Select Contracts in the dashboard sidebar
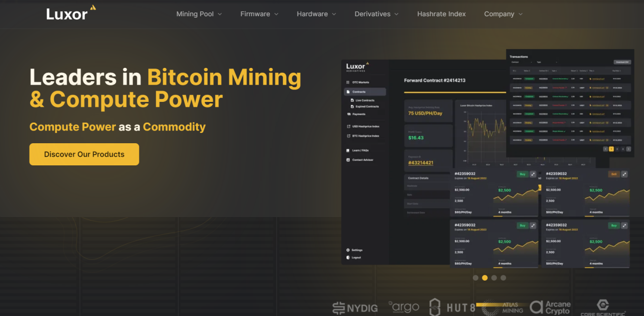 click(x=365, y=92)
